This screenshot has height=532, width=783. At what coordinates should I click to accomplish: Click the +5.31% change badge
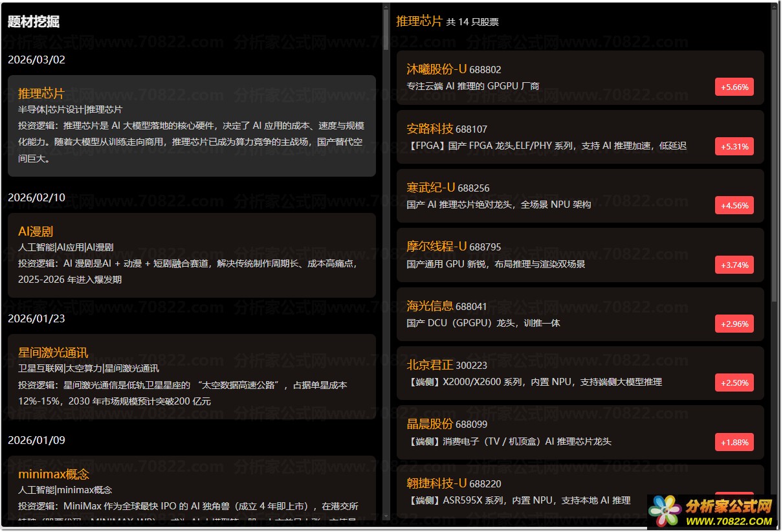(734, 146)
